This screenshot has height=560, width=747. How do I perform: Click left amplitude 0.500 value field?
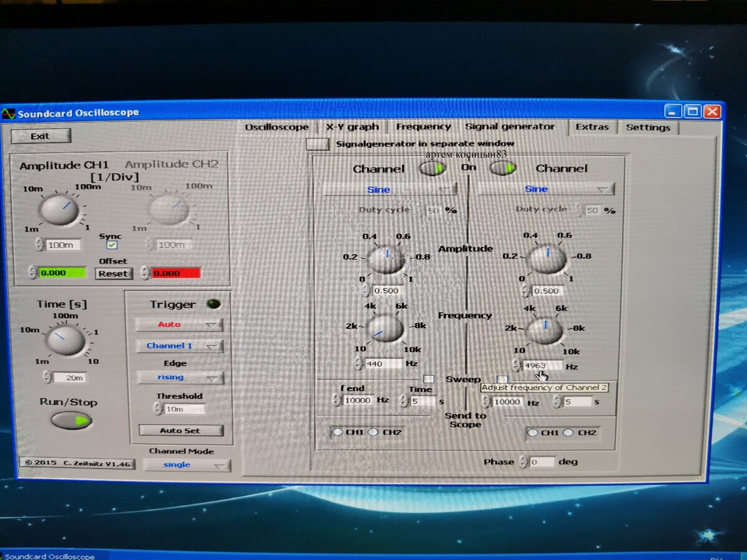[x=387, y=291]
